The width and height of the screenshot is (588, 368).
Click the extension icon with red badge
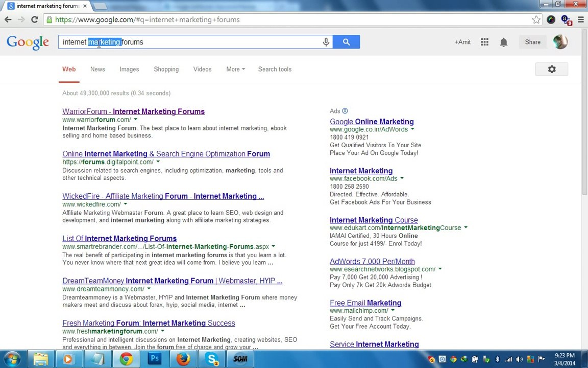[x=566, y=20]
